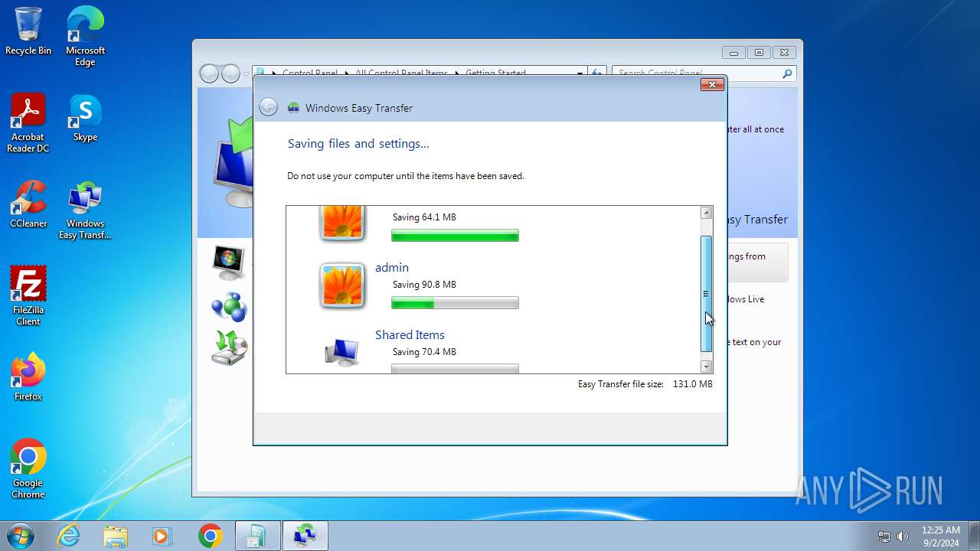Click the Shared Items progress bar
The image size is (980, 551).
point(455,369)
